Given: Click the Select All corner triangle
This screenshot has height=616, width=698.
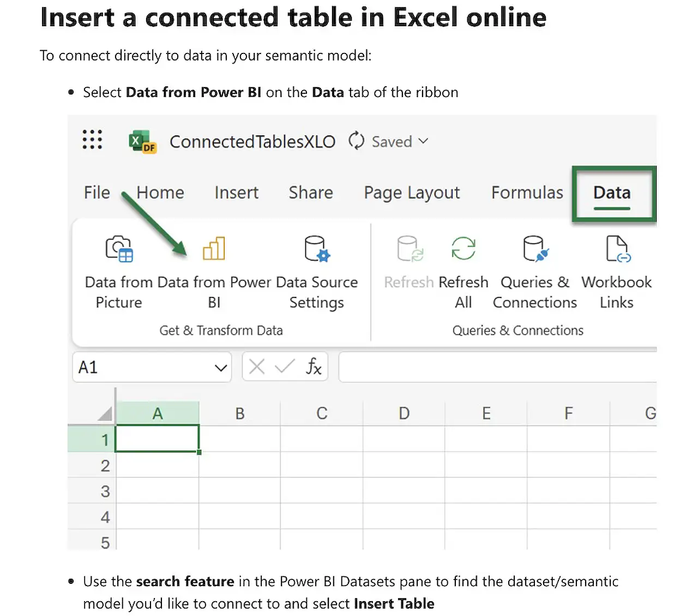Looking at the screenshot, I should coord(105,414).
